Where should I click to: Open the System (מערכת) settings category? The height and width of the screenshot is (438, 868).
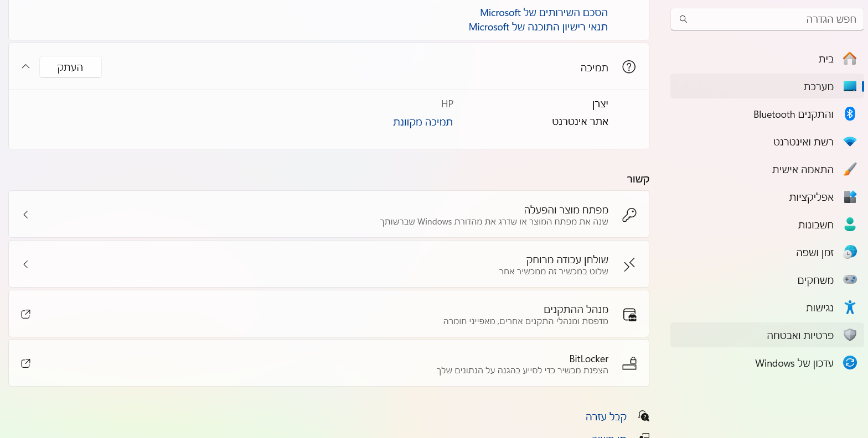coord(767,86)
